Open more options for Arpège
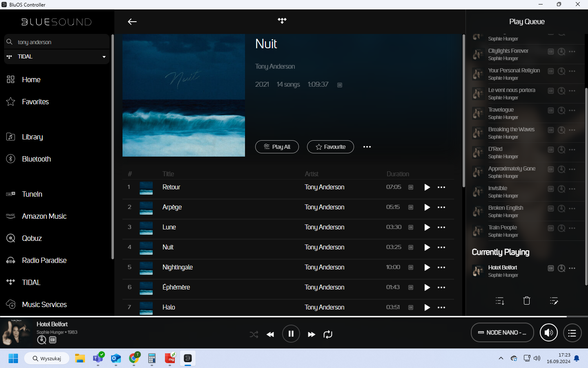588x368 pixels. (441, 207)
